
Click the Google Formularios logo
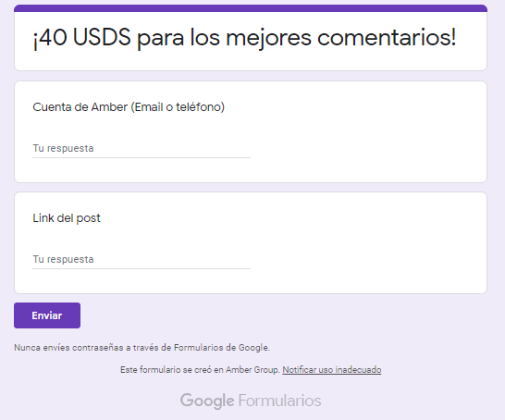tap(251, 401)
